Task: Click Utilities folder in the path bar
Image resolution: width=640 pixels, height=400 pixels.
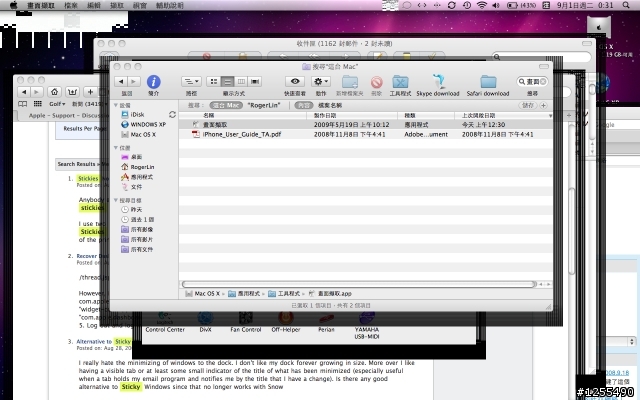Action: [284, 293]
